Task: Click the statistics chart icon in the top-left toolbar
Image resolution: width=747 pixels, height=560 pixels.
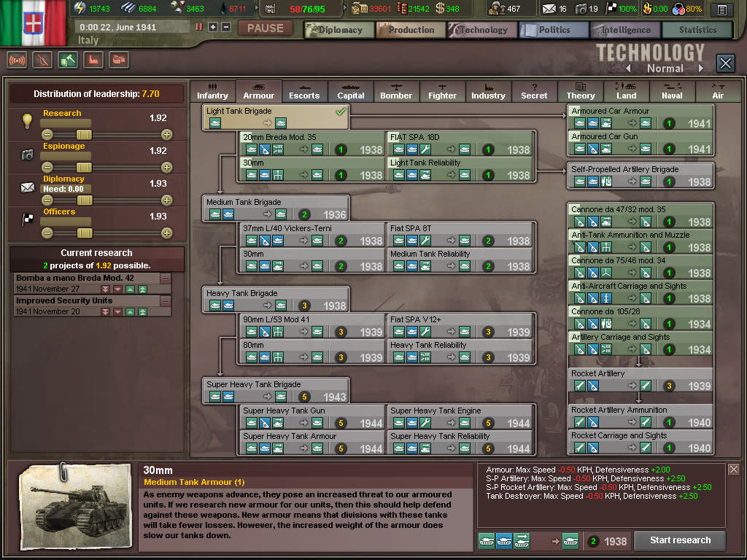Action: click(118, 61)
